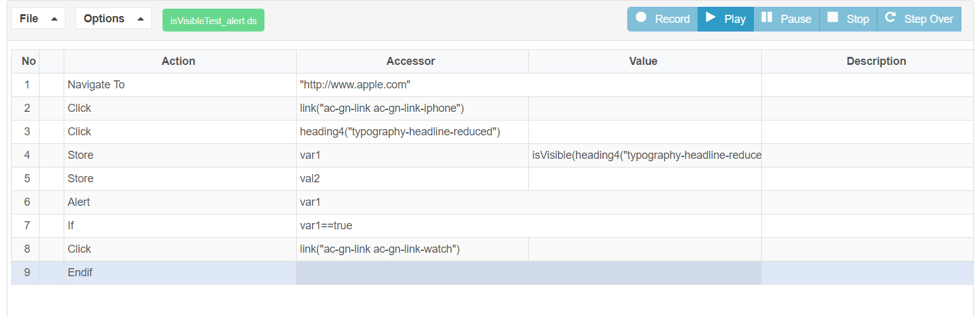Viewport: 980px width, 317px height.
Task: Click the Step Over button
Action: pyautogui.click(x=919, y=19)
